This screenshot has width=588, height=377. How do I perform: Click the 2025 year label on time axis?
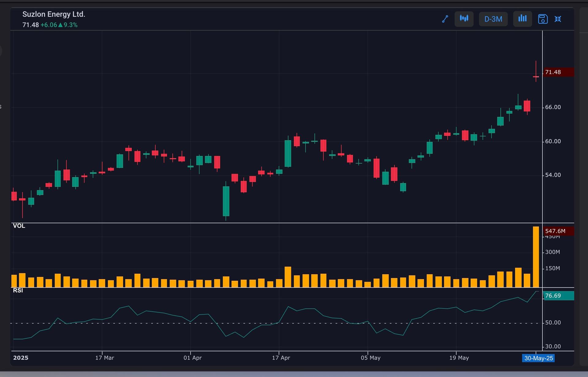(21, 358)
